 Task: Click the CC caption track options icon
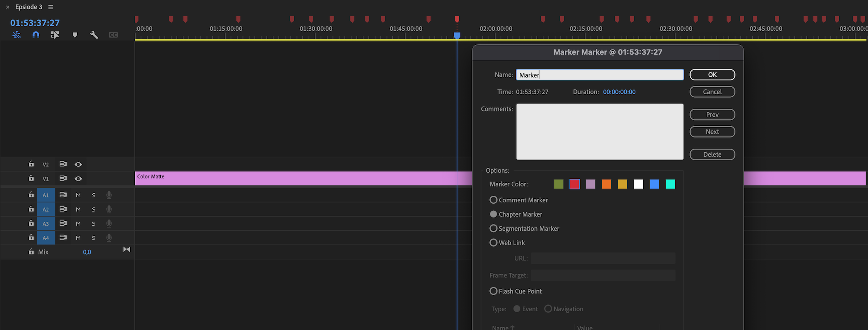click(x=113, y=35)
